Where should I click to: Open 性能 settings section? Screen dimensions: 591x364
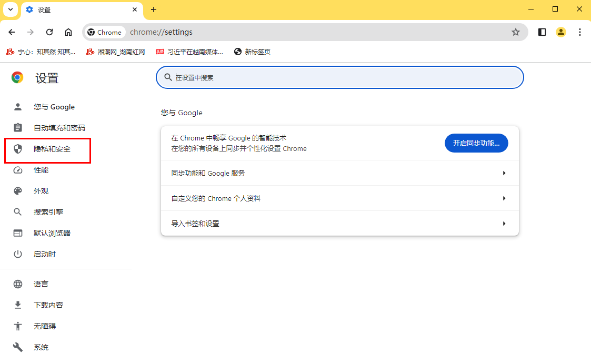point(41,170)
